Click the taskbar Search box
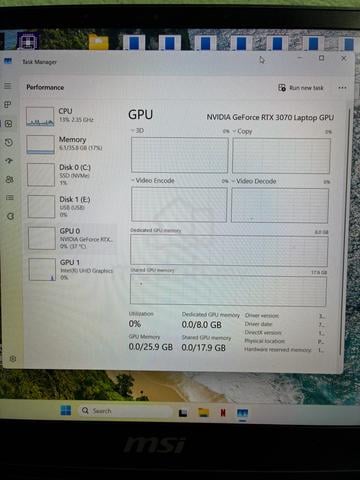This screenshot has height=480, width=360. [x=126, y=411]
